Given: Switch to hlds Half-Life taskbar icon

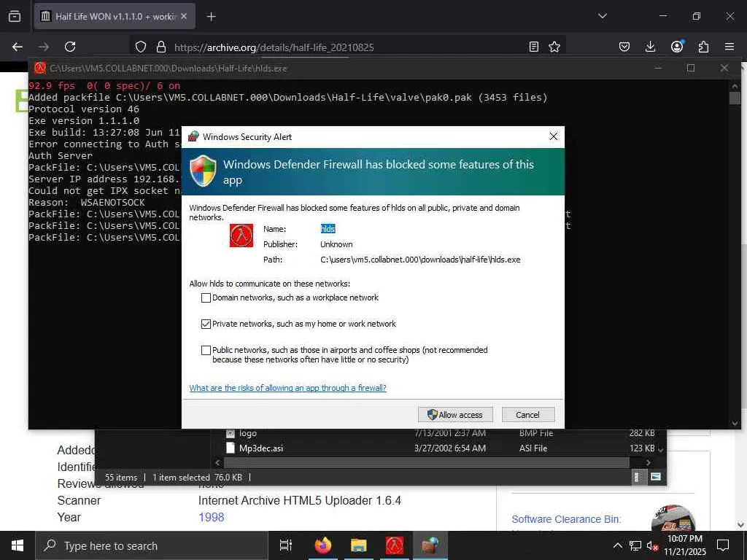Looking at the screenshot, I should [395, 545].
